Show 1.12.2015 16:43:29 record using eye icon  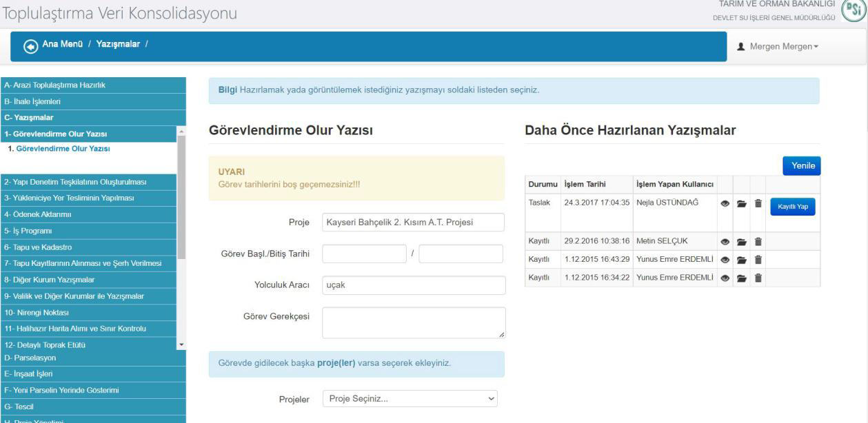(x=725, y=260)
